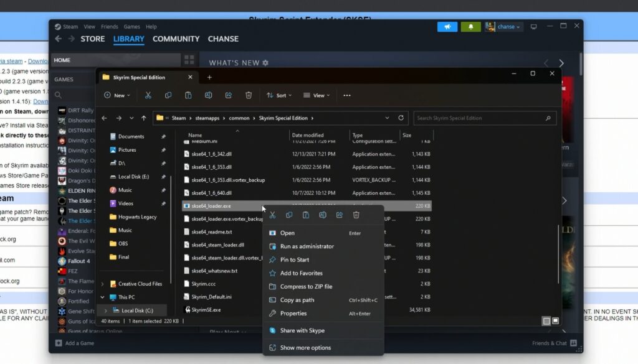Share icon in File Explorer toolbar
The height and width of the screenshot is (364, 638).
click(228, 95)
